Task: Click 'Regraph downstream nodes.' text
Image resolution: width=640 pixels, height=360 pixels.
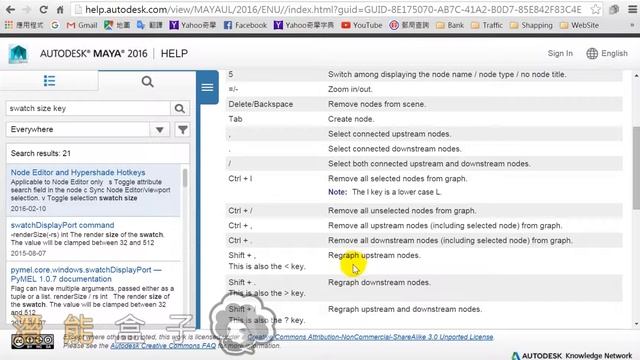Action: click(379, 282)
